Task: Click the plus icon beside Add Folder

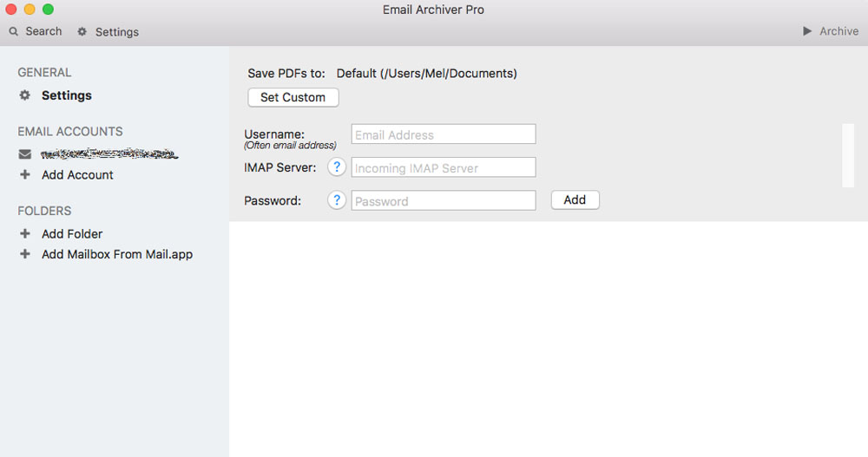Action: point(25,234)
